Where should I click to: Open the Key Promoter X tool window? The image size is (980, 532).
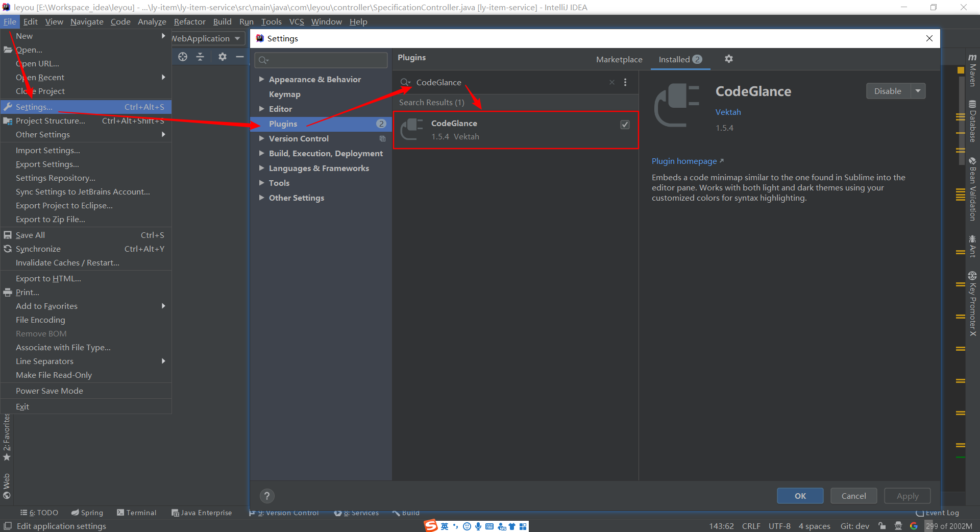point(972,304)
